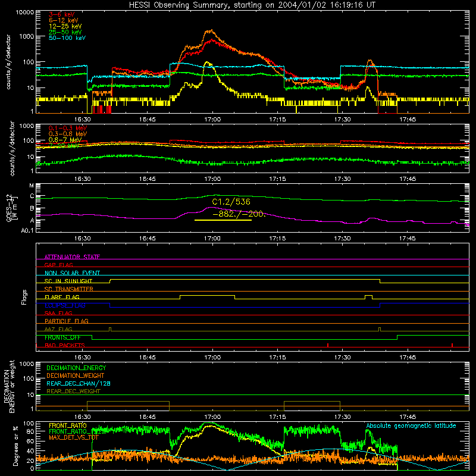
Task: Click the "SC_TRANSMITTER" flag label
Action: (x=69, y=289)
